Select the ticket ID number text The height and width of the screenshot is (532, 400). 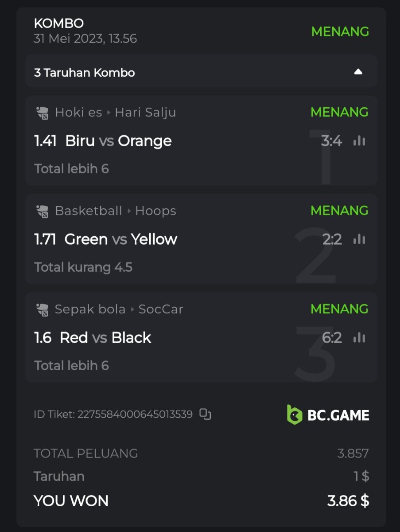pos(135,415)
